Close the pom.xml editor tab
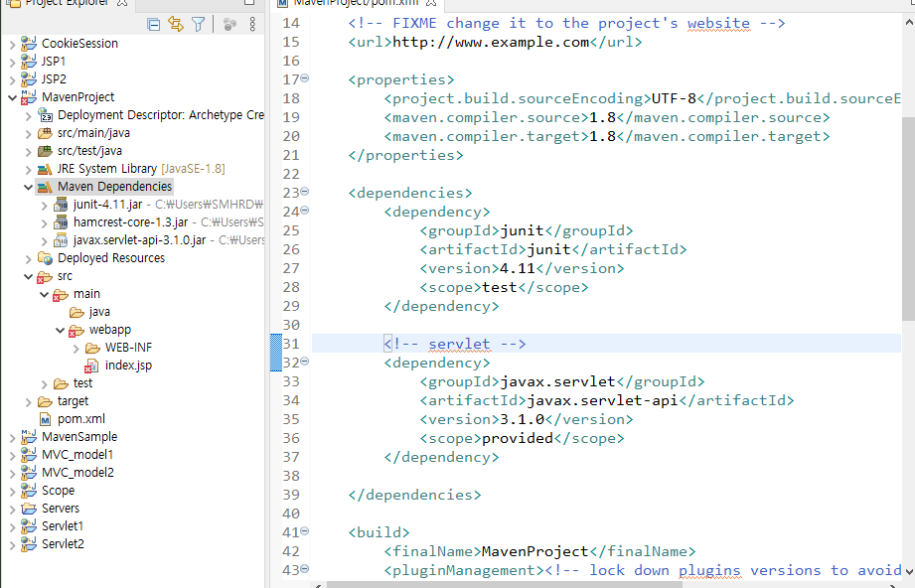The width and height of the screenshot is (915, 588). point(431,3)
